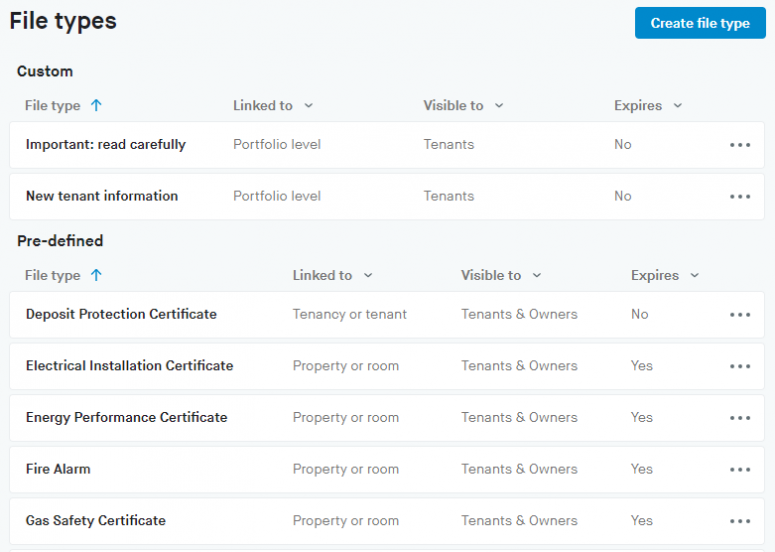Open the Fire Alarm row options menu
This screenshot has width=775, height=552.
[740, 470]
